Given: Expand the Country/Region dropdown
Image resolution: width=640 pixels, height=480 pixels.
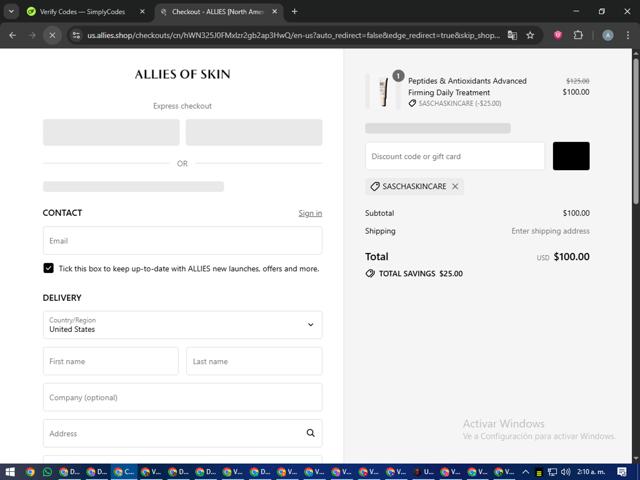Looking at the screenshot, I should point(182,325).
